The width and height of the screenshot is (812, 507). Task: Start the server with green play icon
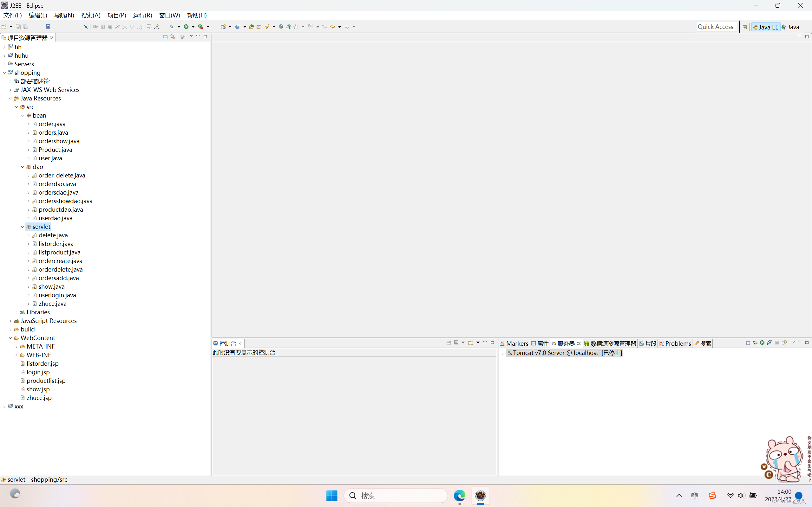(x=762, y=343)
